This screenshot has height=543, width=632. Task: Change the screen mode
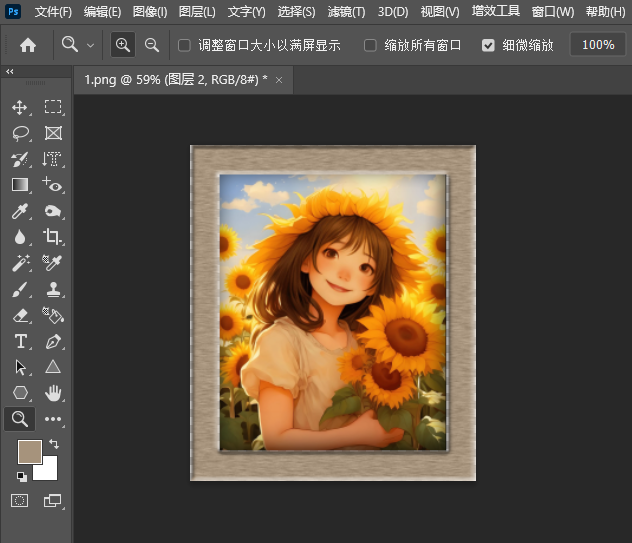coord(53,501)
